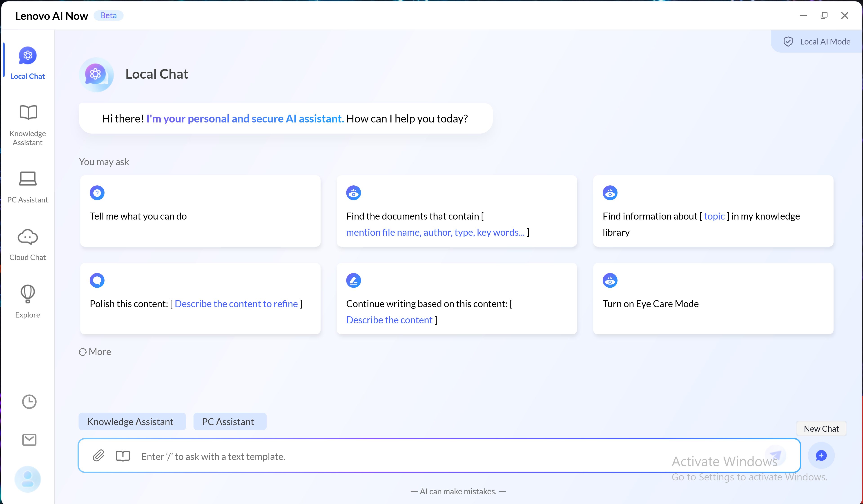The width and height of the screenshot is (863, 504).
Task: Open the chat history clock icon
Action: pos(29,402)
